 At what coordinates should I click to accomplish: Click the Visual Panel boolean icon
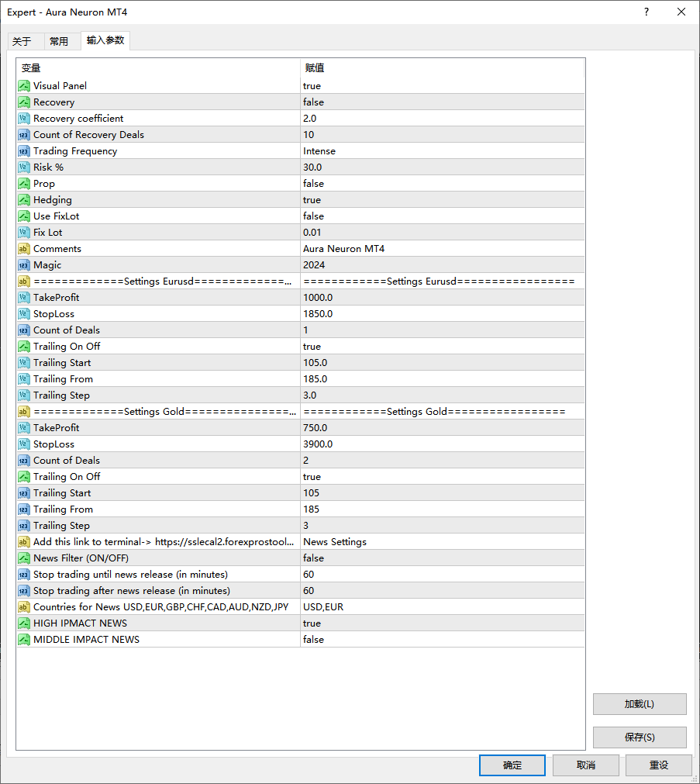pyautogui.click(x=23, y=86)
